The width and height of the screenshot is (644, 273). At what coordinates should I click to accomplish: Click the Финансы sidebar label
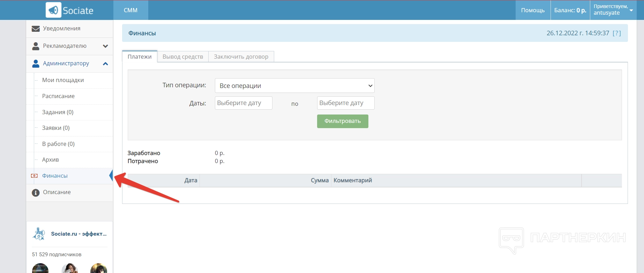(x=55, y=176)
